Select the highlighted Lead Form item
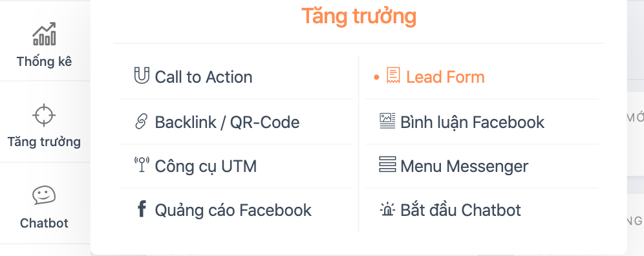 click(x=445, y=77)
